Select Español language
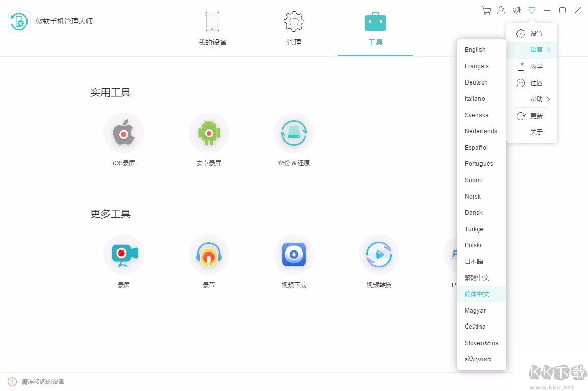The image size is (588, 391). [482, 148]
